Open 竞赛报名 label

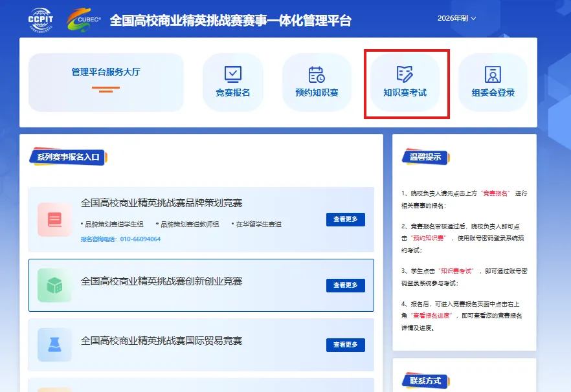[x=232, y=93]
